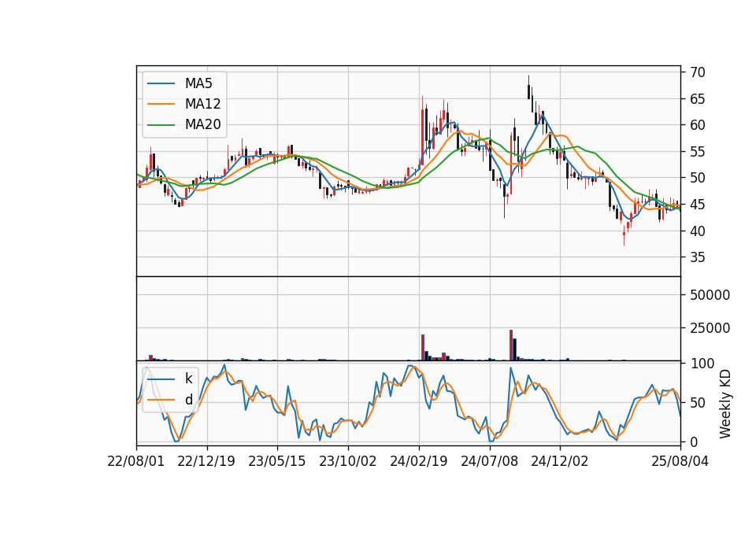
Task: Click the 60 price axis label
Action: 697,125
